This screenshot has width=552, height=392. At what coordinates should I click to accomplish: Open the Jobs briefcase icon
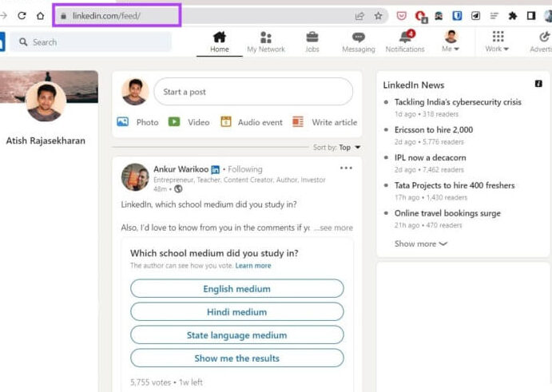point(312,37)
